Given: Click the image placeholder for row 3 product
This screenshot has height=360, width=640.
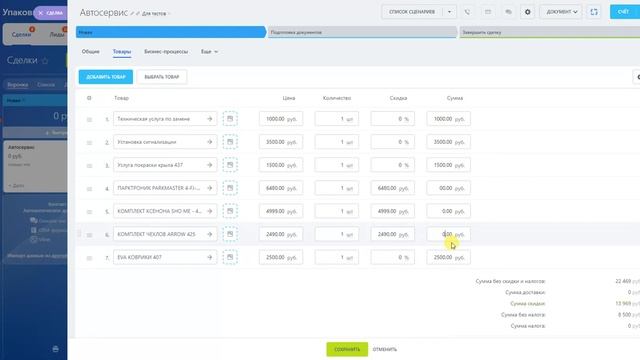Looking at the screenshot, I should (230, 165).
